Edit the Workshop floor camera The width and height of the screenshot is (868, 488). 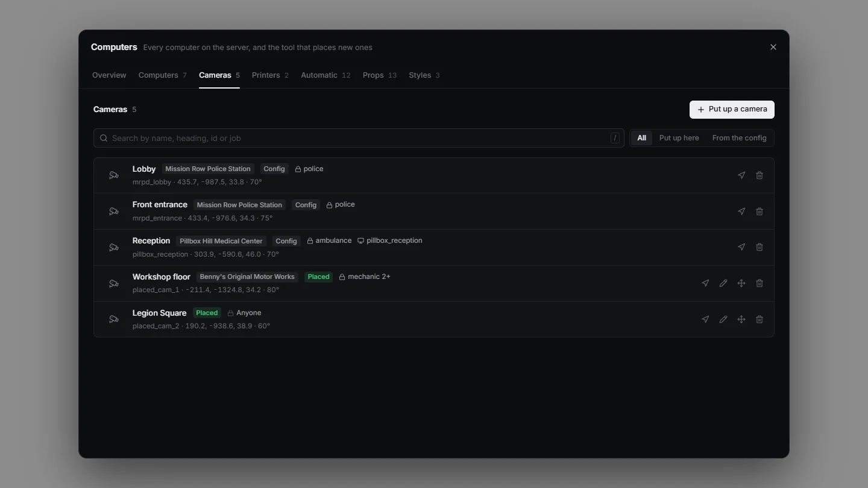click(723, 283)
